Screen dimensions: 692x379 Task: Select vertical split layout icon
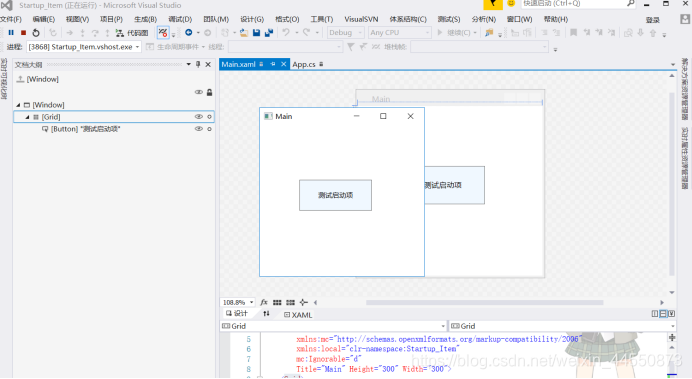[x=654, y=314]
